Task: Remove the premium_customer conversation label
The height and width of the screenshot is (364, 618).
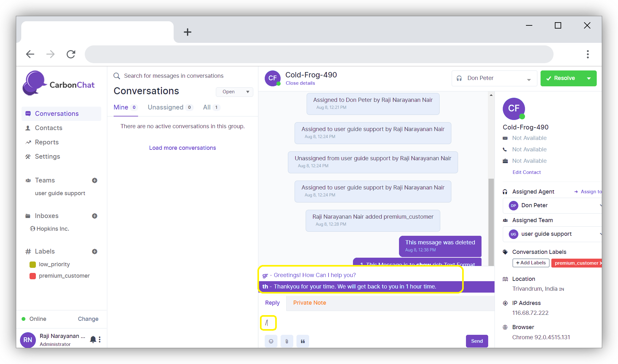Action: tap(600, 263)
